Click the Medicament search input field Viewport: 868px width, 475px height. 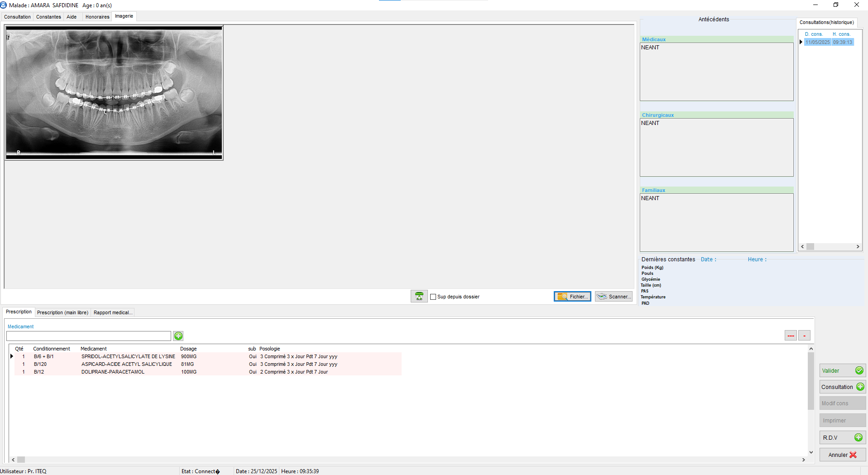[89, 336]
